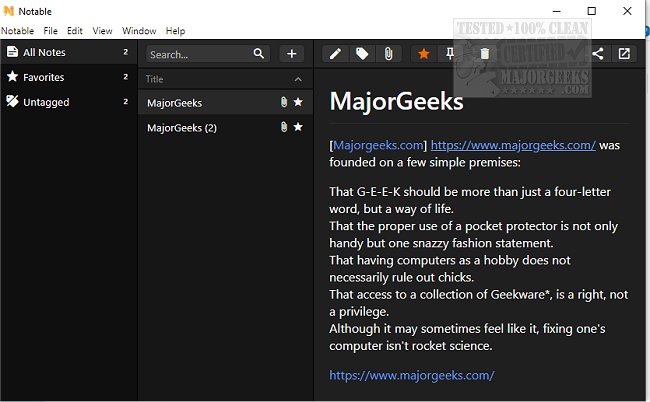Toggle the orange favorite star
This screenshot has height=402, width=650.
424,54
